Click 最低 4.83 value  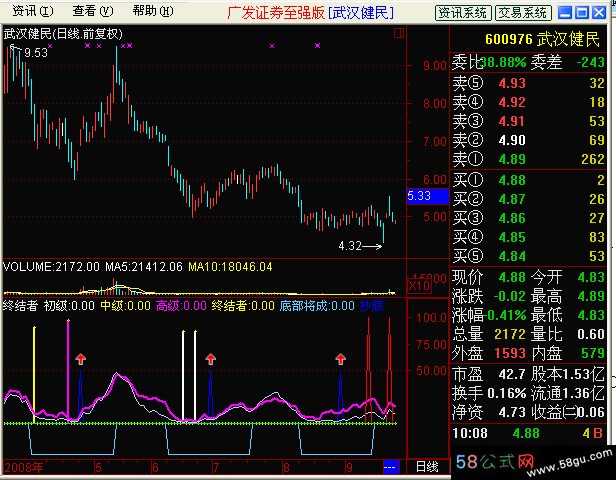pyautogui.click(x=591, y=315)
